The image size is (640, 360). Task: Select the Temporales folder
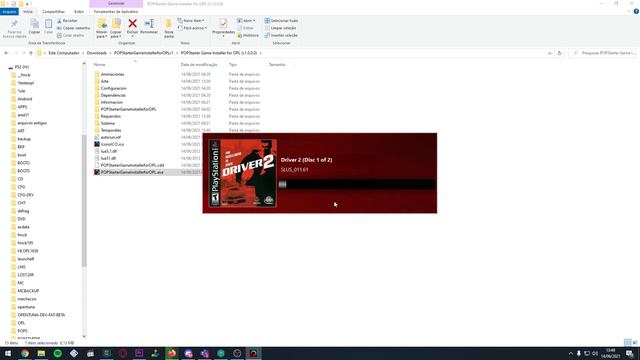[111, 130]
